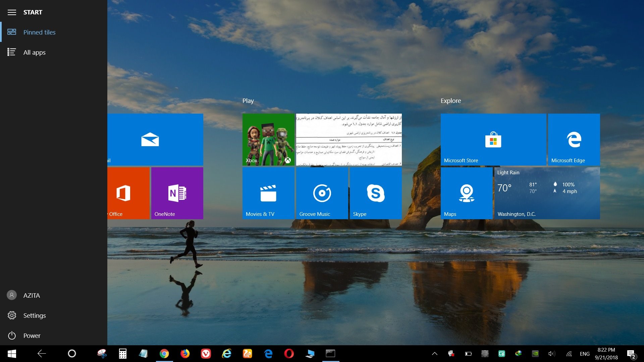The width and height of the screenshot is (644, 362).
Task: Click the Play group heading
Action: pos(248,101)
